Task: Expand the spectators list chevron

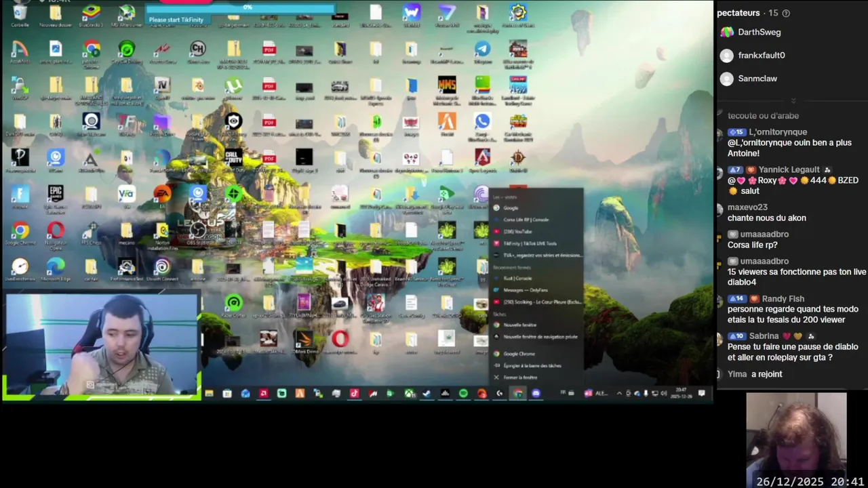Action: coord(793,101)
